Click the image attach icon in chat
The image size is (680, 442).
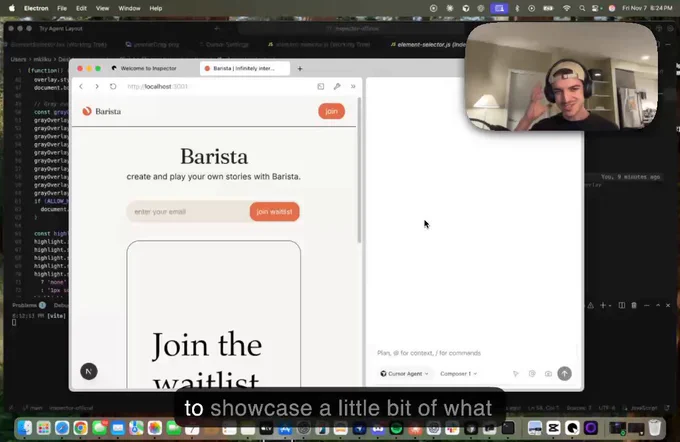(x=547, y=373)
